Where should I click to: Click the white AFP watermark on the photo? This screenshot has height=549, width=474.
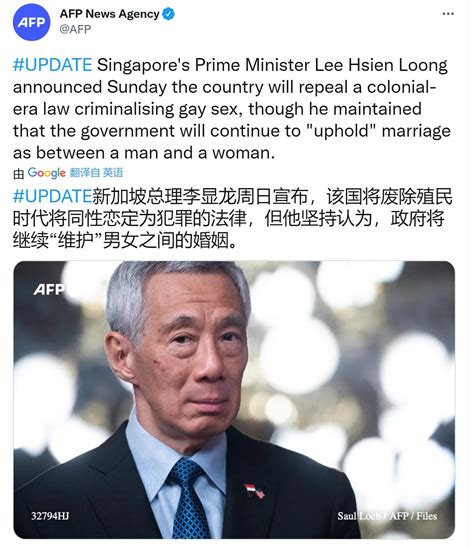49,290
